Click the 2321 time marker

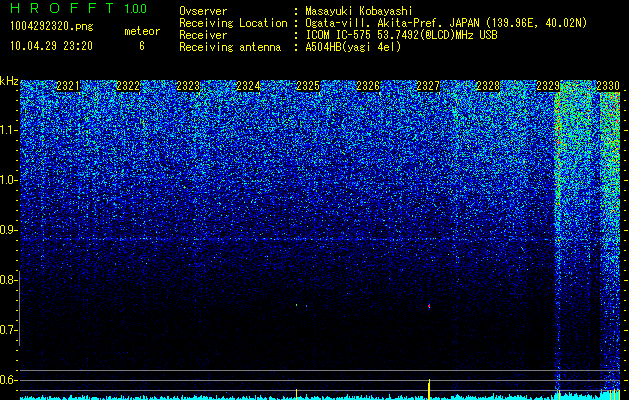pyautogui.click(x=68, y=86)
